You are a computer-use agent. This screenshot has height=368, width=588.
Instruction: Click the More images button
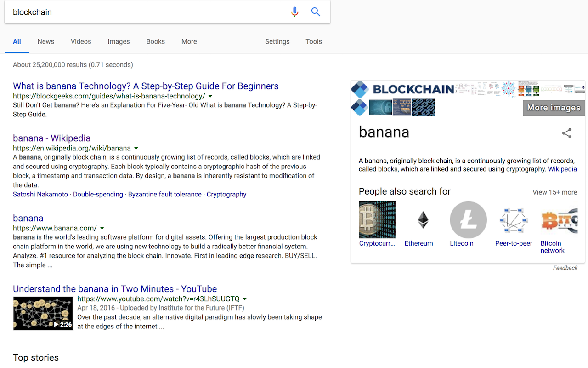tap(553, 108)
